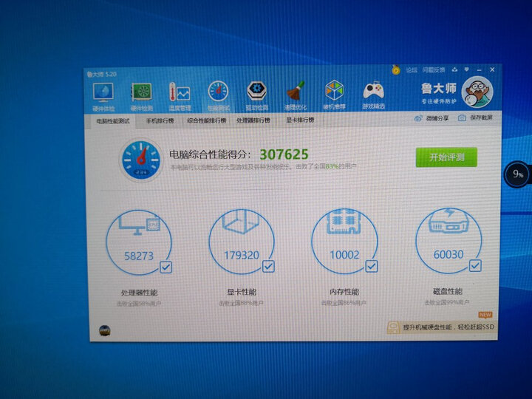Screen dimensions: 532x399
Task: Click the 电脑综合性能得分 heading
Action: (x=211, y=155)
